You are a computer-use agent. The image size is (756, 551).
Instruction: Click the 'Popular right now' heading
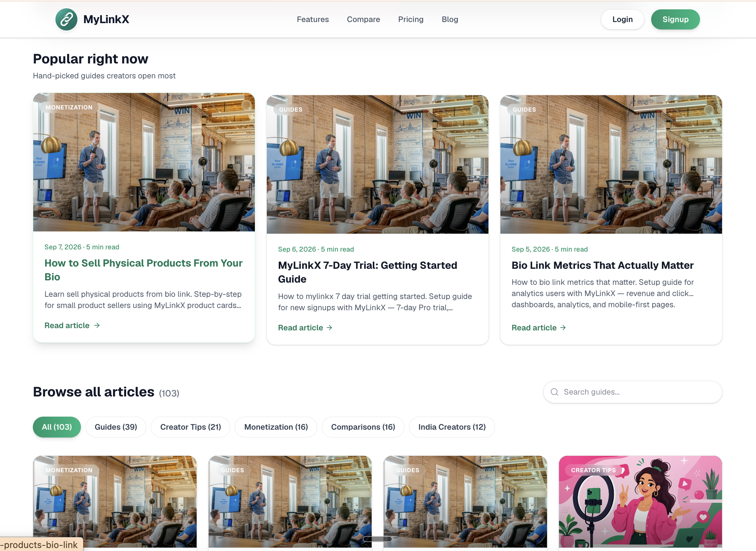[x=91, y=59]
